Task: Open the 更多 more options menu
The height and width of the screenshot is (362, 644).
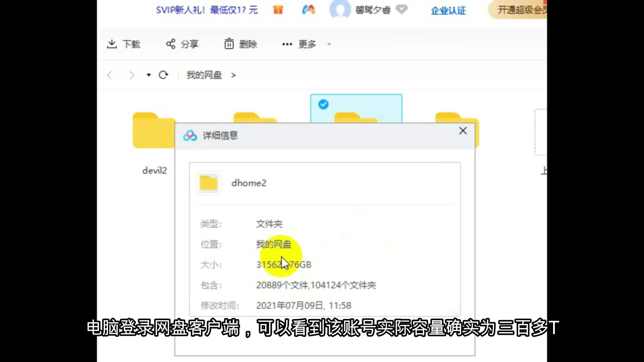Action: (x=299, y=44)
